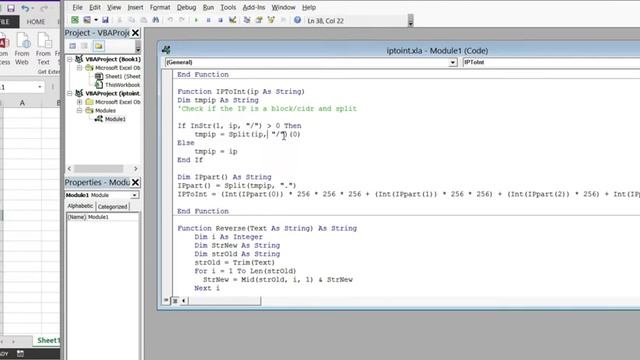Collapse the VBAProject (iptoint) tree node
Image resolution: width=640 pixels, height=360 pixels.
point(70,93)
